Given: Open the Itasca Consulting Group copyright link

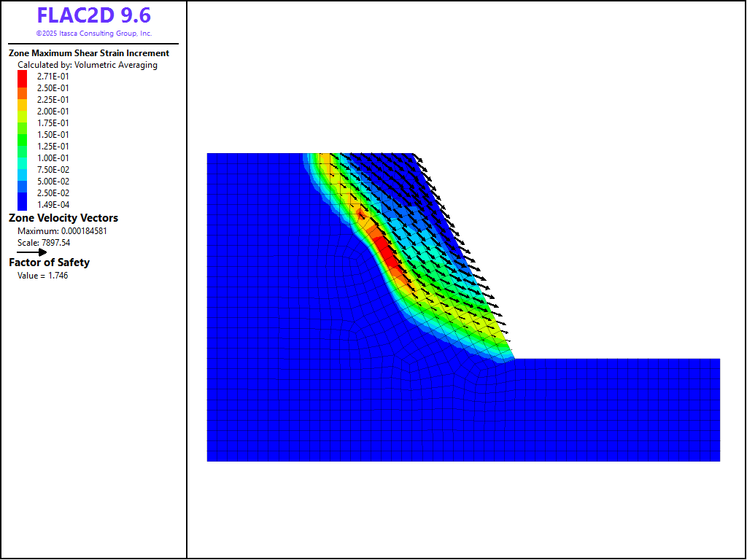Looking at the screenshot, I should point(93,34).
